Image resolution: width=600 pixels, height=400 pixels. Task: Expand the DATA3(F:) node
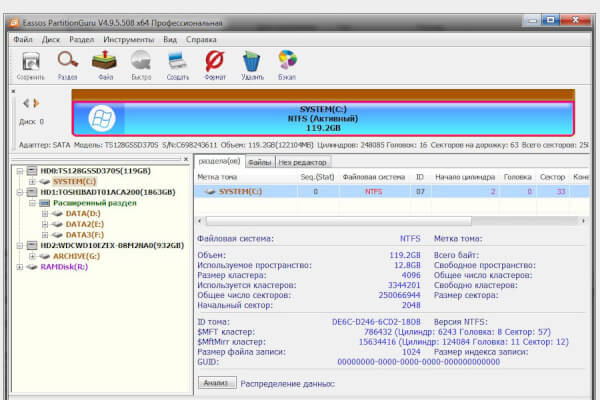coord(45,235)
